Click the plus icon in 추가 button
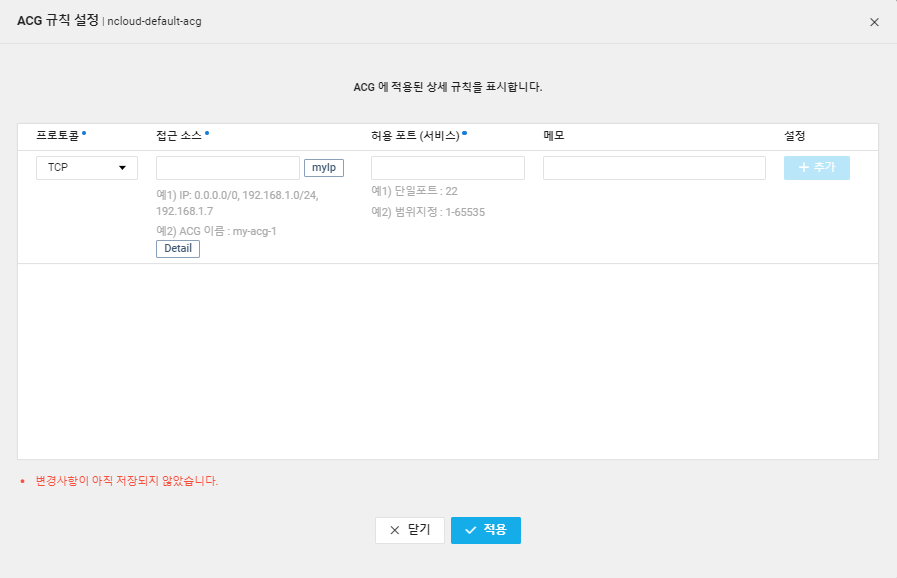Viewport: 897px width, 578px height. [803, 168]
